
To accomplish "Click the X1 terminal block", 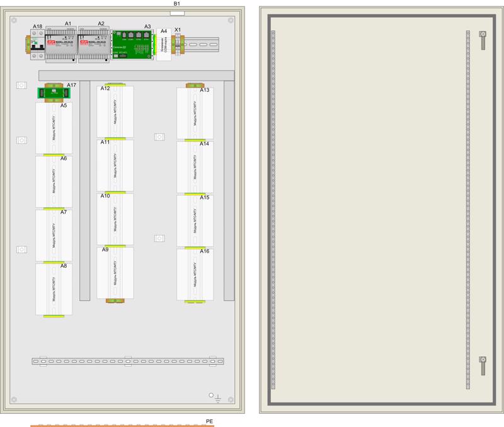I will coord(178,47).
